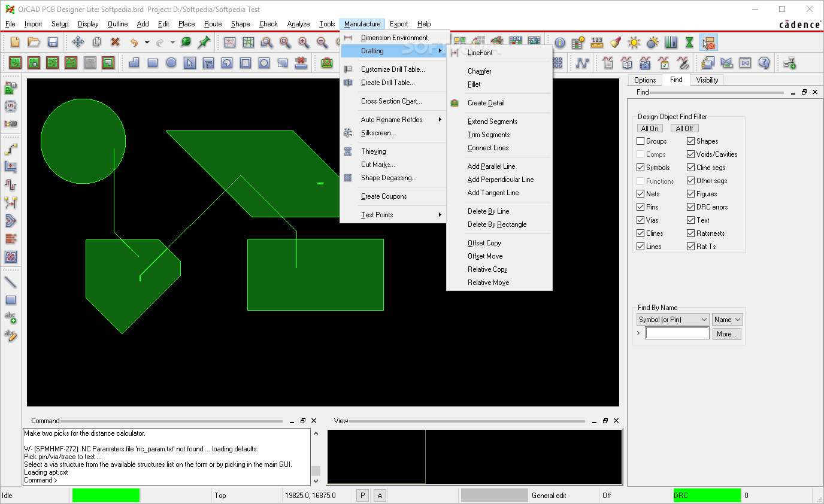Click the Zoom Out magnifier icon
This screenshot has width=824, height=504.
tap(322, 42)
